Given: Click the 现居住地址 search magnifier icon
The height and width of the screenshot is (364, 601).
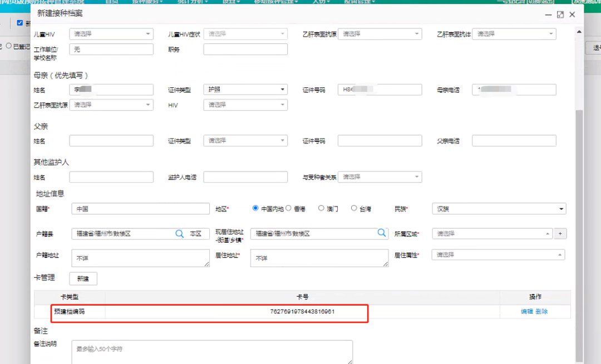Looking at the screenshot, I should click(382, 233).
